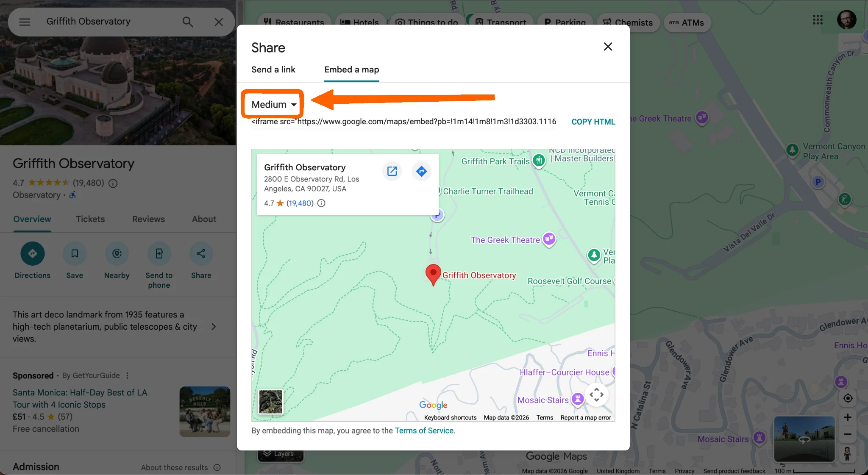Click the my location button
The height and width of the screenshot is (475, 868).
point(848,398)
